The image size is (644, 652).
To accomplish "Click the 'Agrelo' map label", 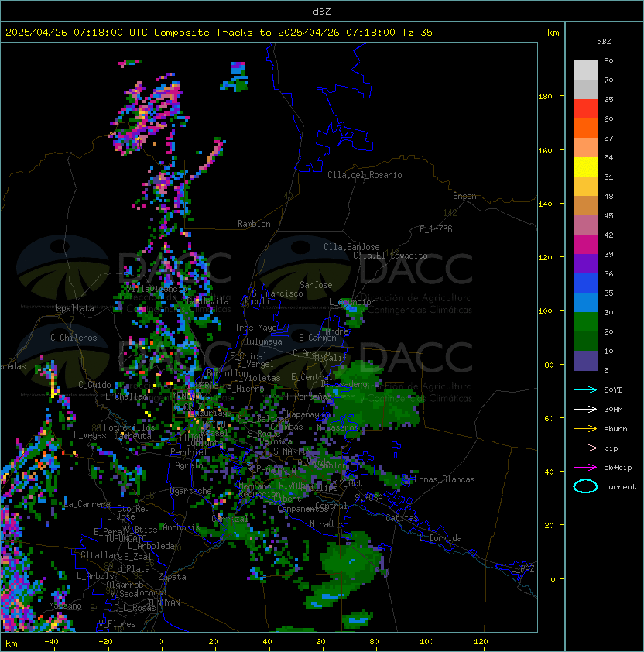I will [189, 465].
